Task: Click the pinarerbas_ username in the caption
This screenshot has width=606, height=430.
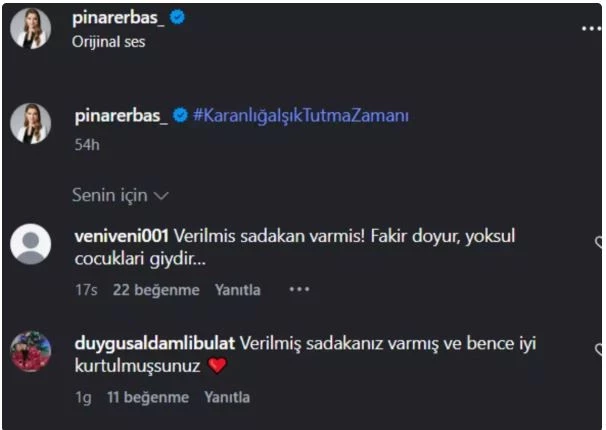Action: [120, 116]
